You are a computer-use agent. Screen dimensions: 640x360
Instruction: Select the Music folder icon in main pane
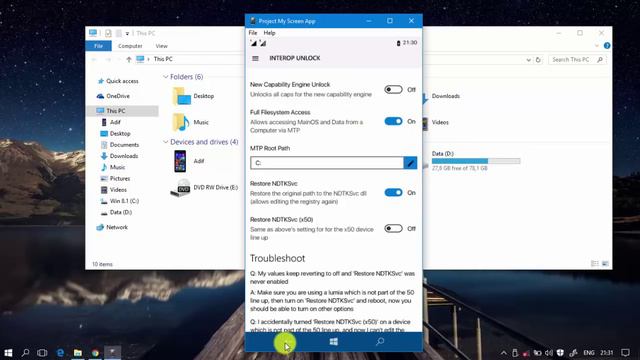pos(181,122)
